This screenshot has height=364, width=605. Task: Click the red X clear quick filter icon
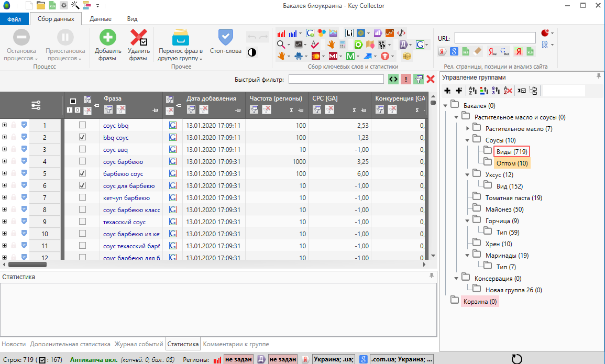(x=431, y=79)
